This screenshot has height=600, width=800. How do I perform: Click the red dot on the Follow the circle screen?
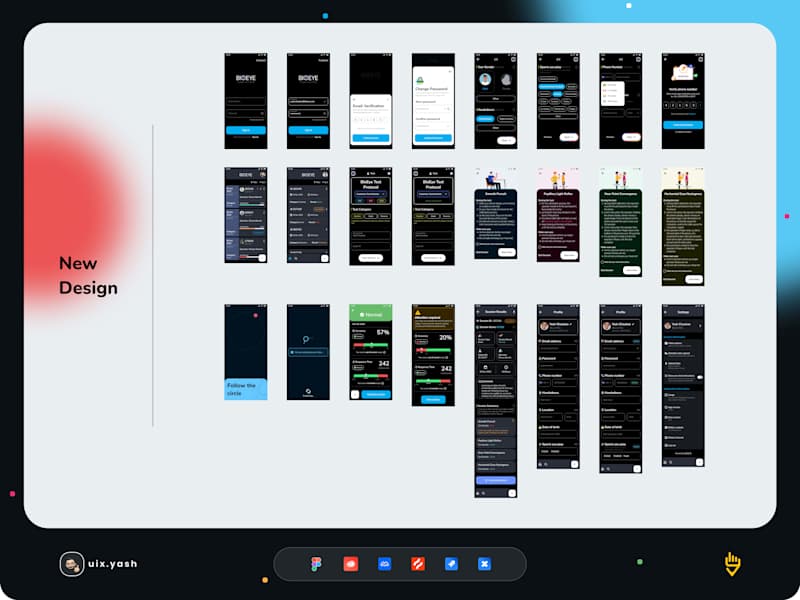(x=256, y=315)
